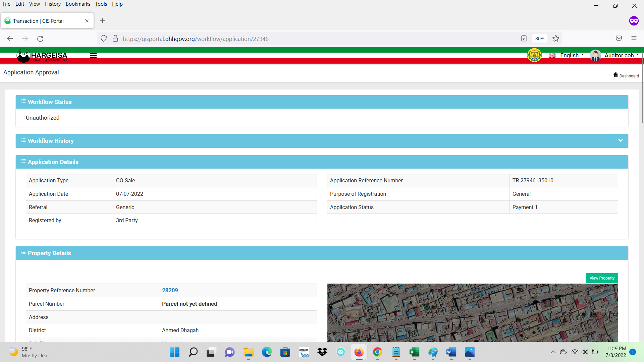Click the Hargeisa Local Government logo
Image resolution: width=644 pixels, height=362 pixels.
[42, 56]
